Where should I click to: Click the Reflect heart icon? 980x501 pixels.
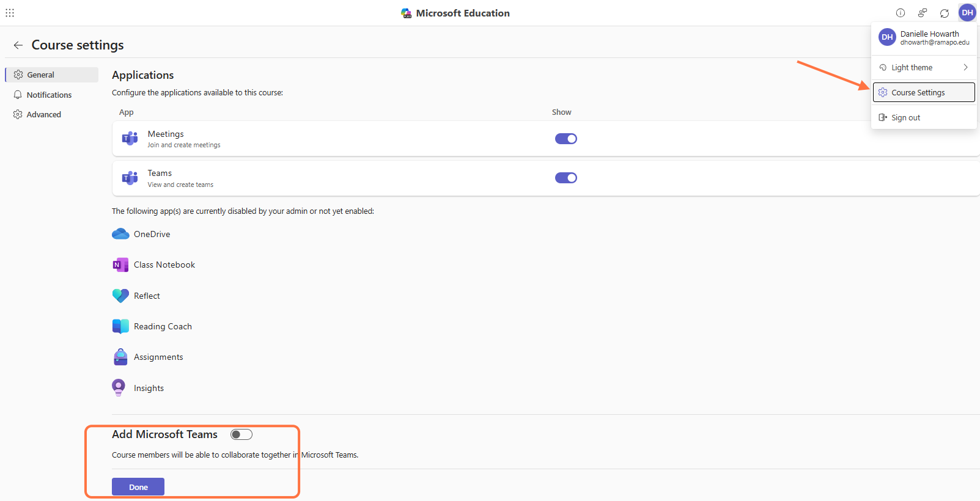pyautogui.click(x=120, y=296)
